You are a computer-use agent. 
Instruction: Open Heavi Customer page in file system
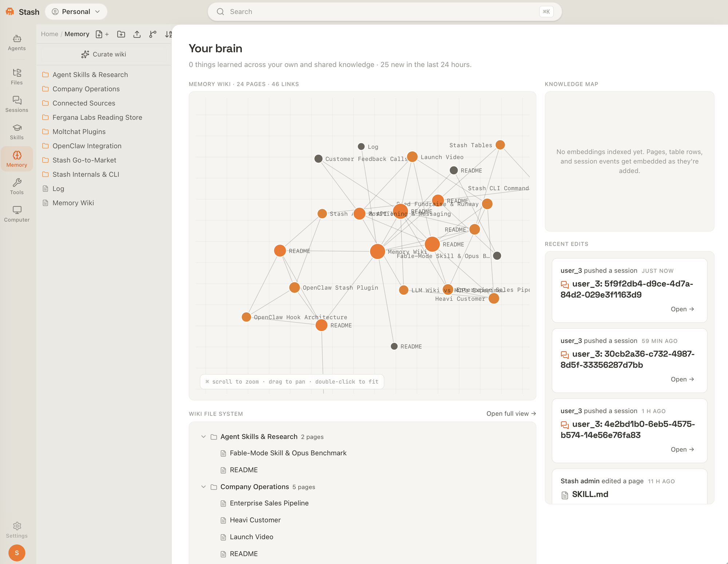(255, 520)
